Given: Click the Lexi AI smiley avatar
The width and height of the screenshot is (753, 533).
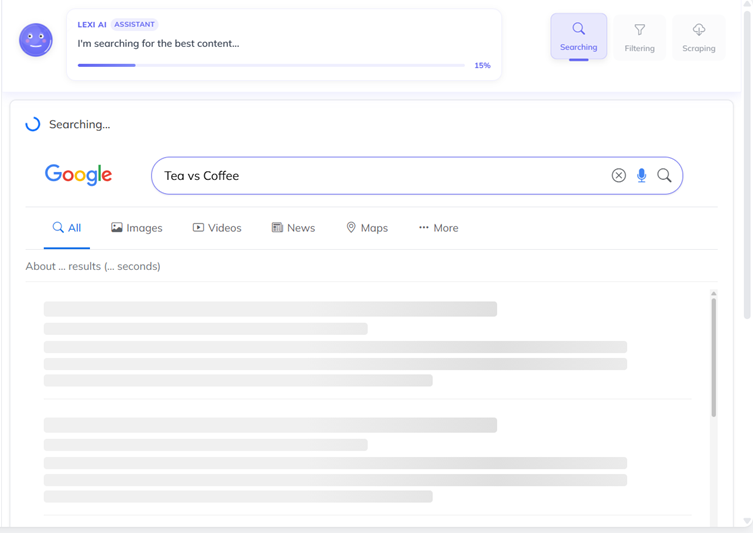Looking at the screenshot, I should 36,40.
